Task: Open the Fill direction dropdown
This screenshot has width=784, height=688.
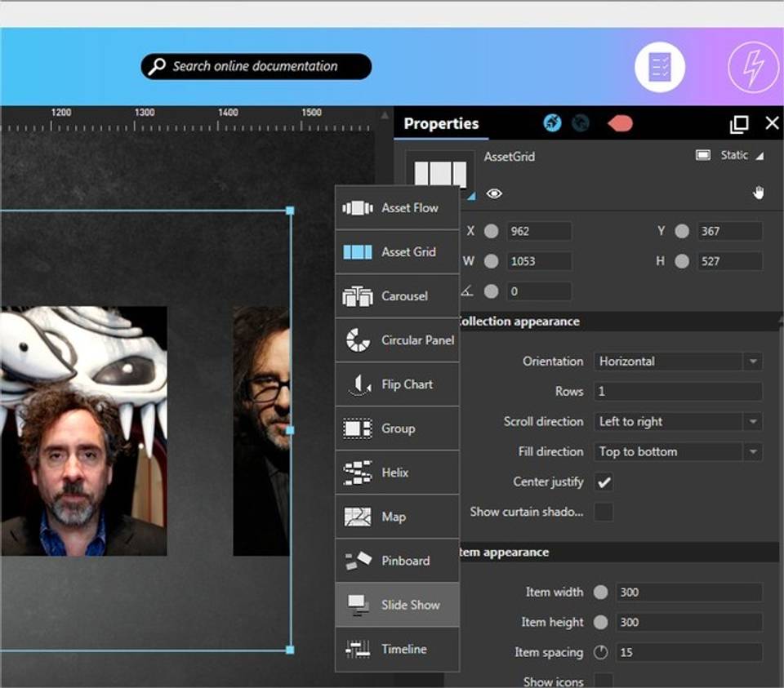Action: point(752,452)
